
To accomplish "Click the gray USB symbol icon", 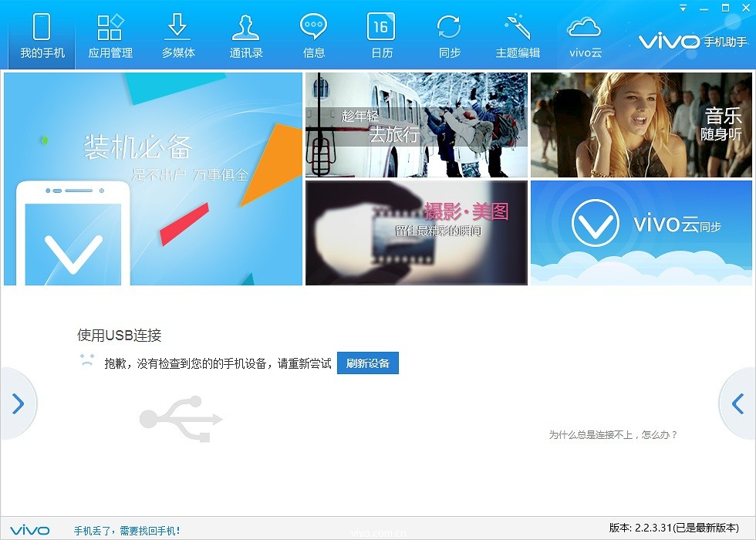I will click(181, 418).
